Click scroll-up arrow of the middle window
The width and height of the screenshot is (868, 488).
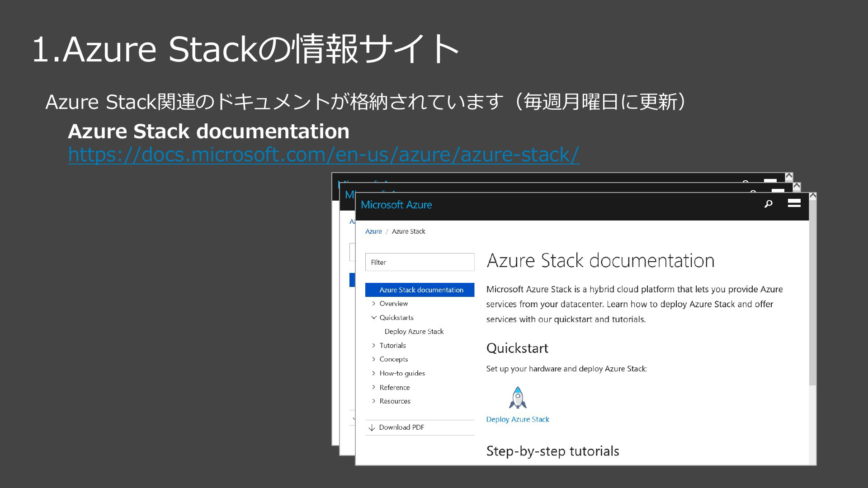click(797, 186)
